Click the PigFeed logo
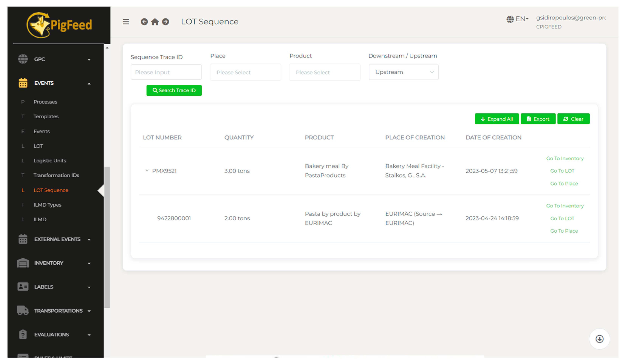The image size is (625, 364). (59, 25)
